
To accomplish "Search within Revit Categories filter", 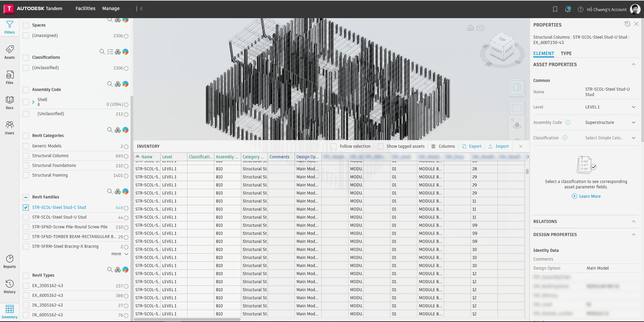I will click(110, 130).
